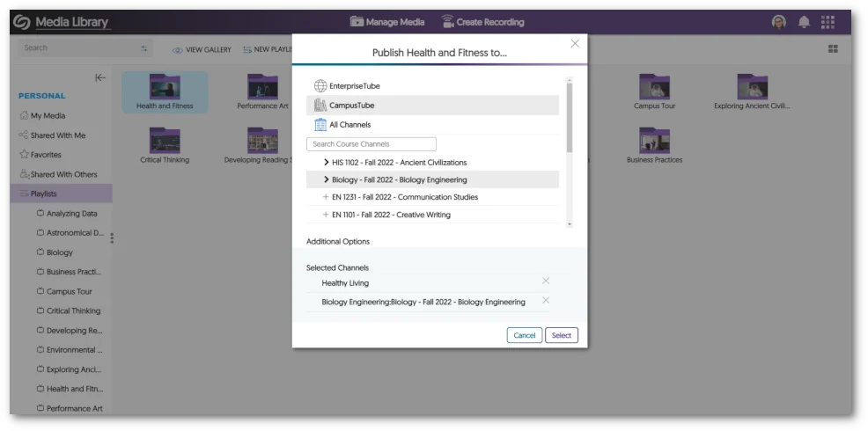
Task: Open the apps grid icon in header
Action: pyautogui.click(x=828, y=22)
